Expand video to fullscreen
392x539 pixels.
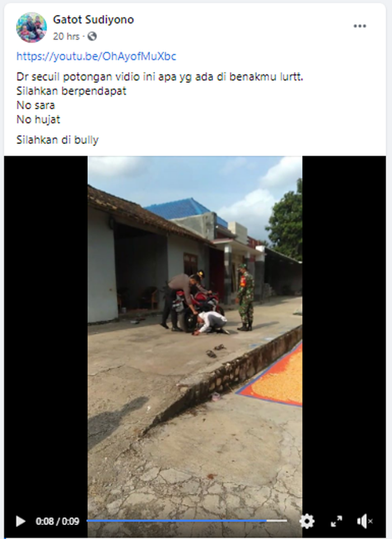click(337, 521)
